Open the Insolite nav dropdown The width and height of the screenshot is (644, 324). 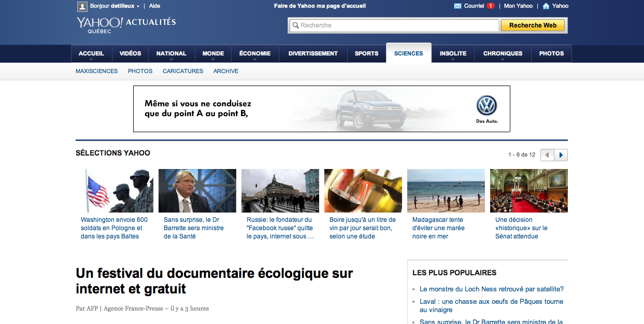pyautogui.click(x=453, y=53)
